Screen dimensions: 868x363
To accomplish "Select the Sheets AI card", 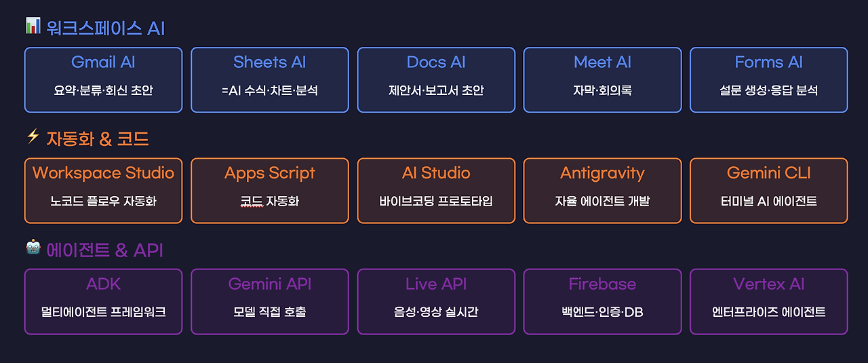I will point(270,80).
